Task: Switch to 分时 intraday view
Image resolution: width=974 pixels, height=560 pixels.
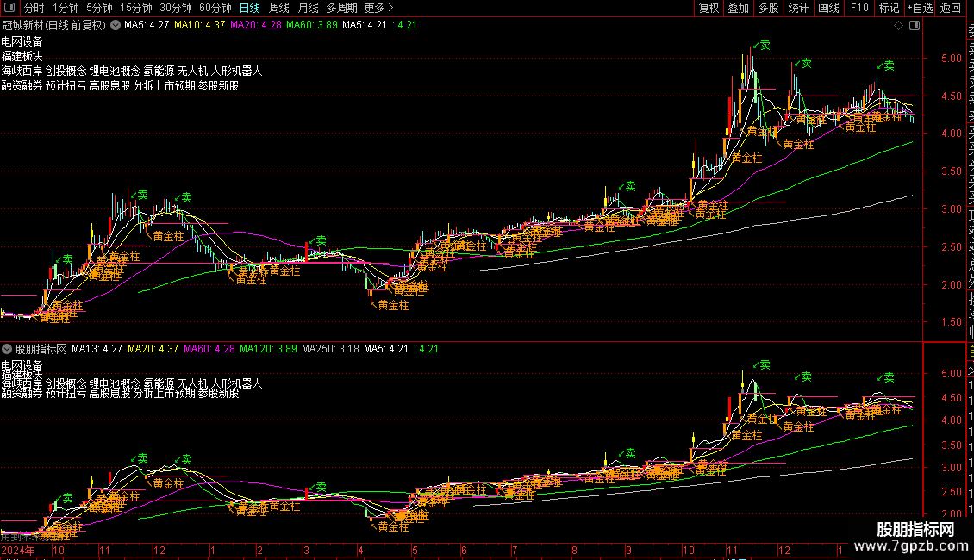Action: [34, 8]
